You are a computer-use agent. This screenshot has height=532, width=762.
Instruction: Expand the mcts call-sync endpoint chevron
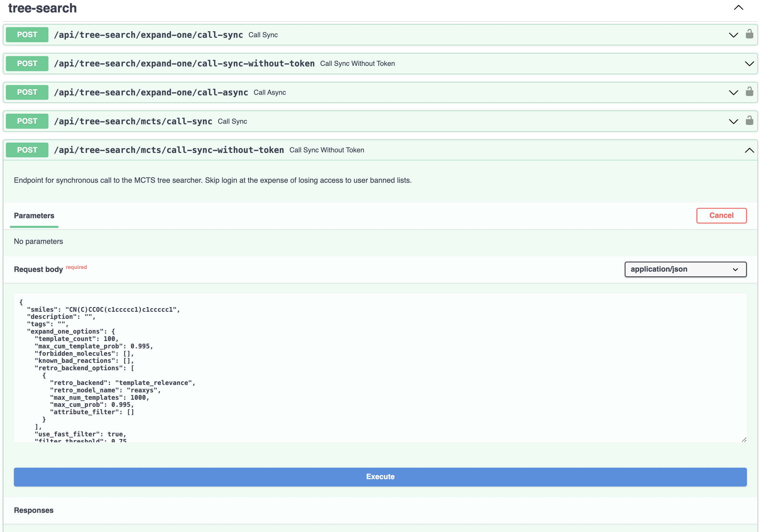pos(733,121)
